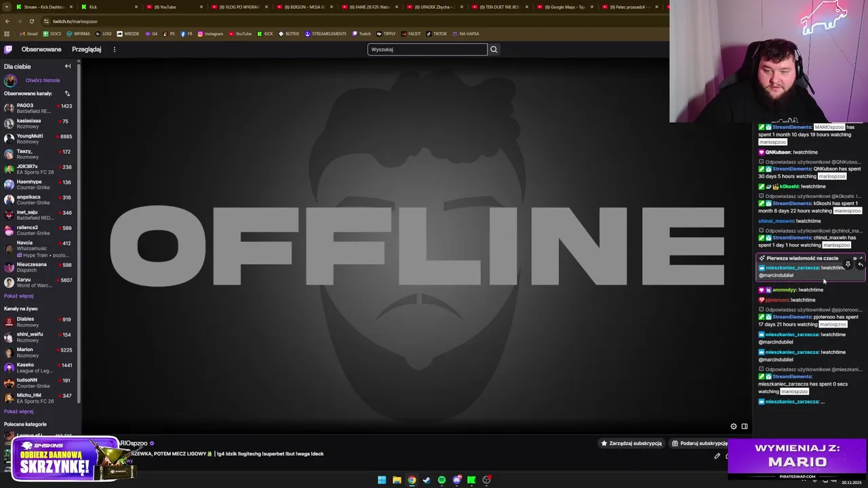Open Marlon live channel
The height and width of the screenshot is (488, 868).
[39, 352]
